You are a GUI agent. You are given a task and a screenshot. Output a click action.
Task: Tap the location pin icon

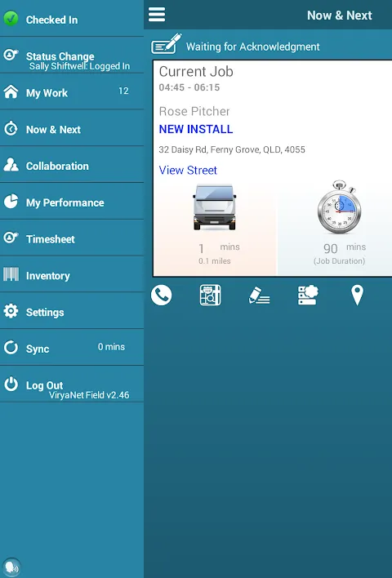pos(357,296)
